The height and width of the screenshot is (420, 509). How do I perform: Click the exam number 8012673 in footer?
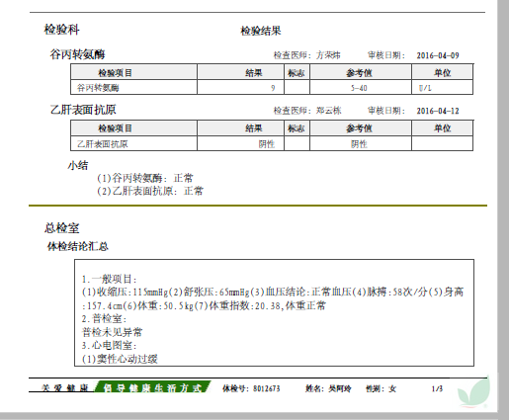pos(267,388)
